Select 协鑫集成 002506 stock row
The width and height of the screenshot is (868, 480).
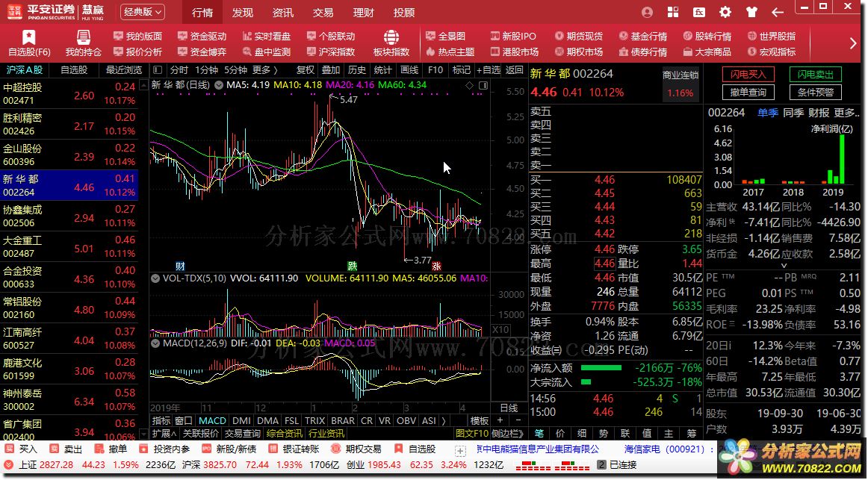(x=69, y=216)
